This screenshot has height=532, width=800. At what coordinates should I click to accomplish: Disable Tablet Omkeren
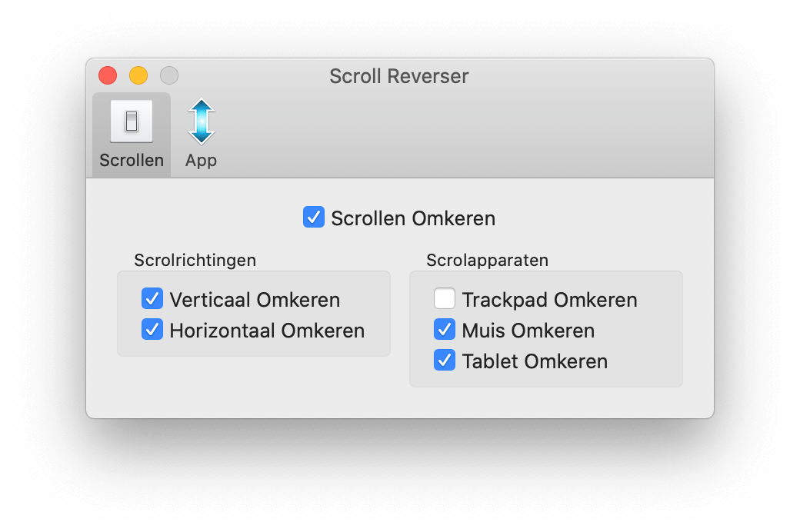point(444,360)
